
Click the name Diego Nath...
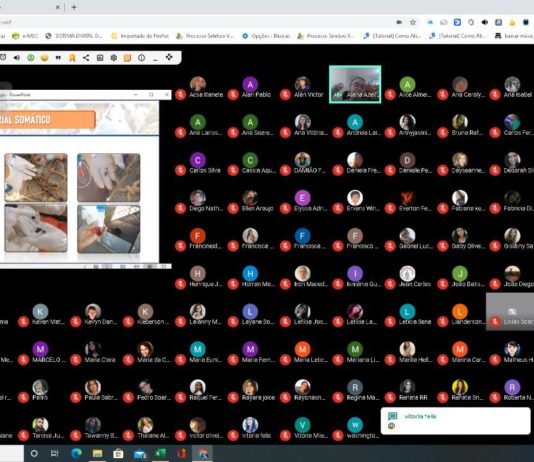(206, 208)
